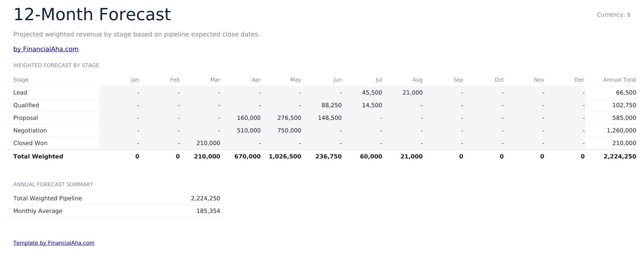
Task: Click Negotiation April value 510,000
Action: click(249, 131)
